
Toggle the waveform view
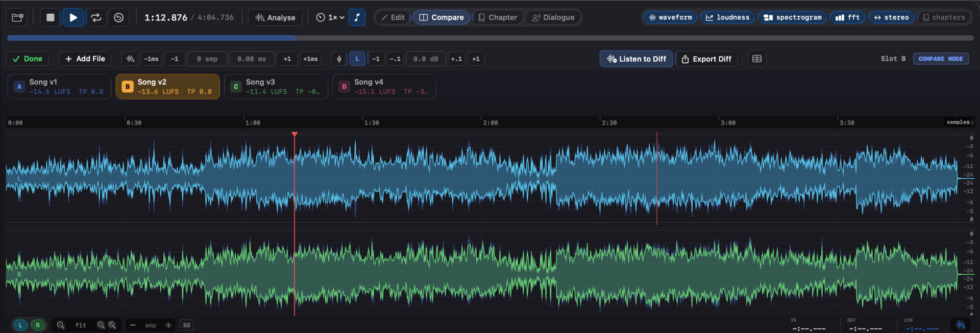[x=670, y=17]
